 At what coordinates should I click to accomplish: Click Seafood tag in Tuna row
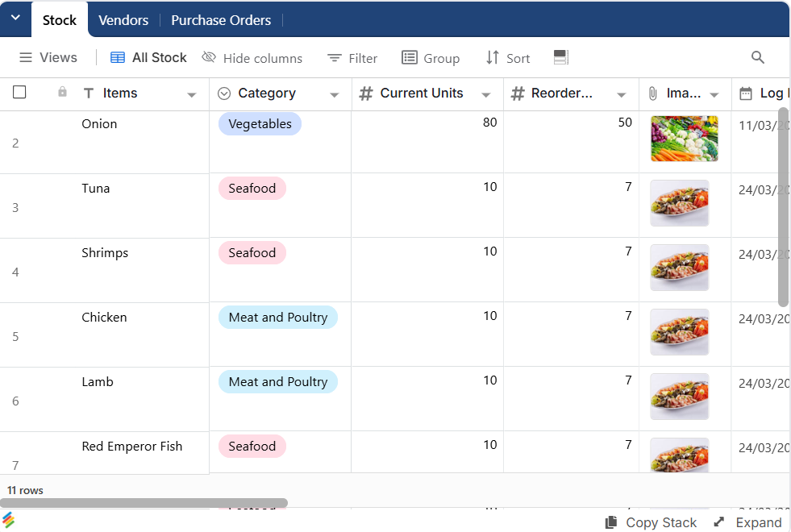252,189
